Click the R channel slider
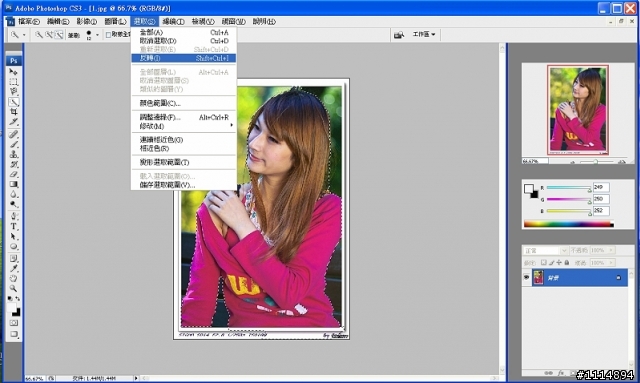The height and width of the screenshot is (383, 640). (x=569, y=188)
